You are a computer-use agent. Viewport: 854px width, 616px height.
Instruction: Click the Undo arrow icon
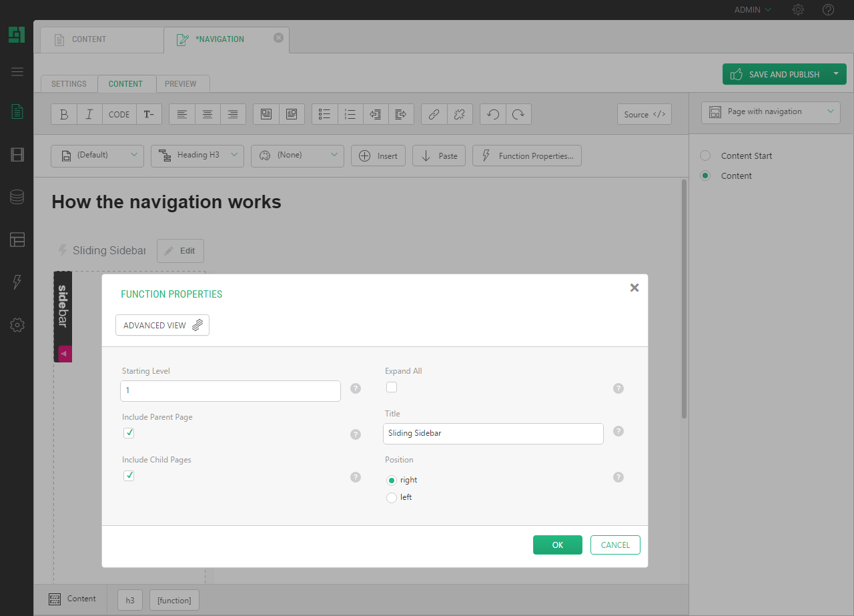pyautogui.click(x=493, y=114)
